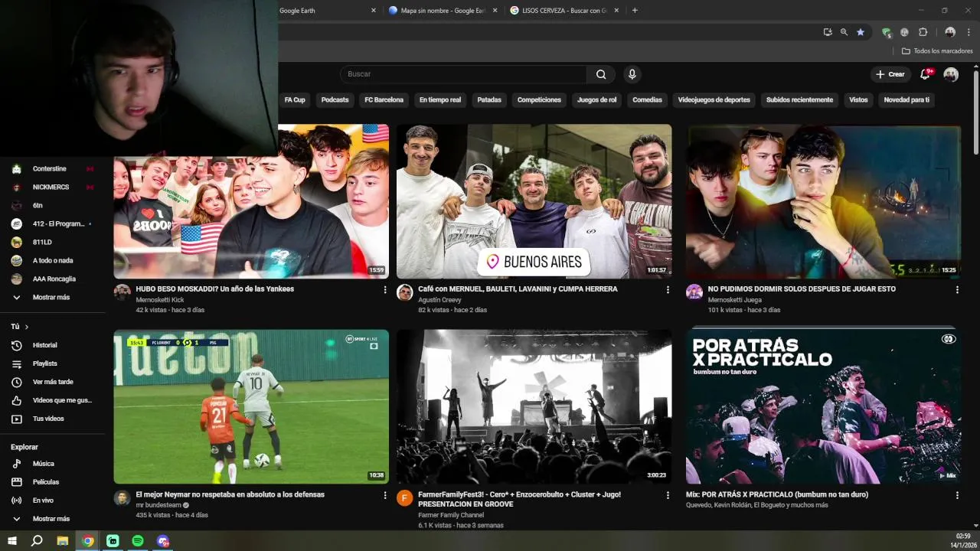Open Chrome extensions puzzle icon
The image size is (980, 551).
923,32
